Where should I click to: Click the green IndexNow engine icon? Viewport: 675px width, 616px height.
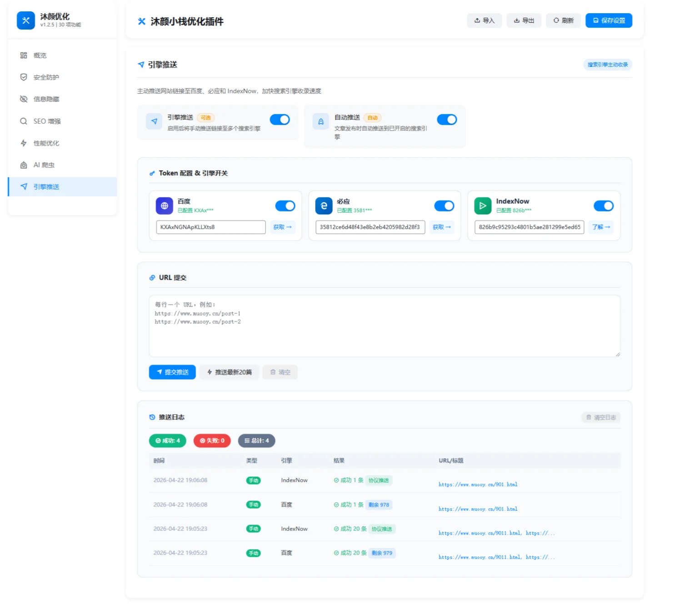tap(483, 206)
